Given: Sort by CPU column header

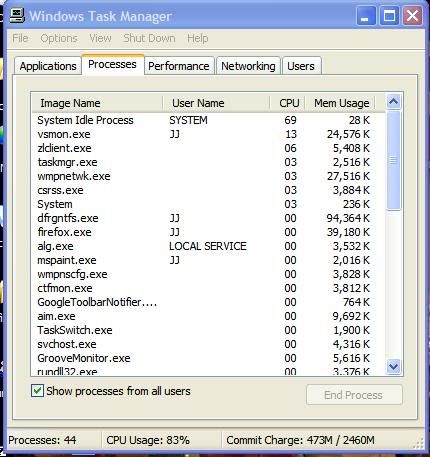Looking at the screenshot, I should (x=287, y=103).
